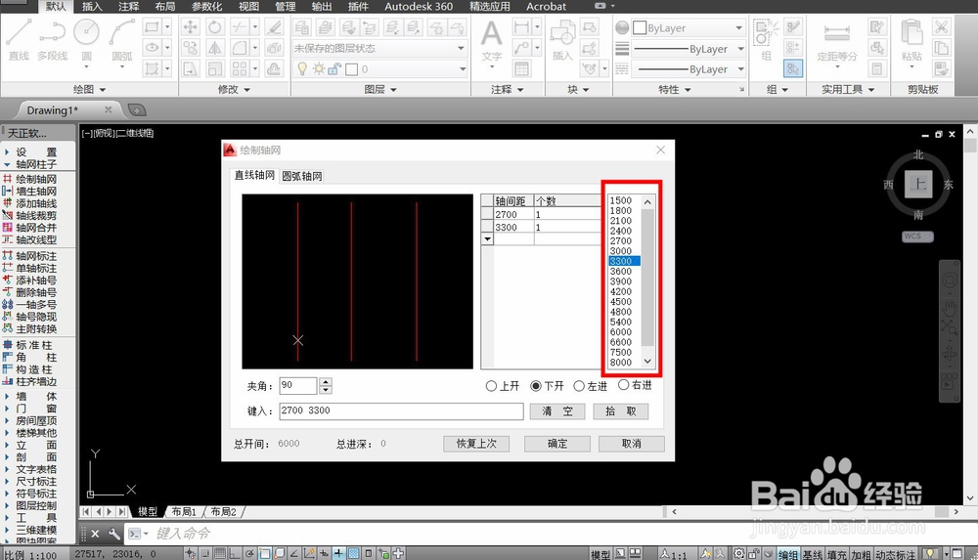Select the Polyline (多段线) tool
Image resolution: width=978 pixels, height=560 pixels.
53,39
